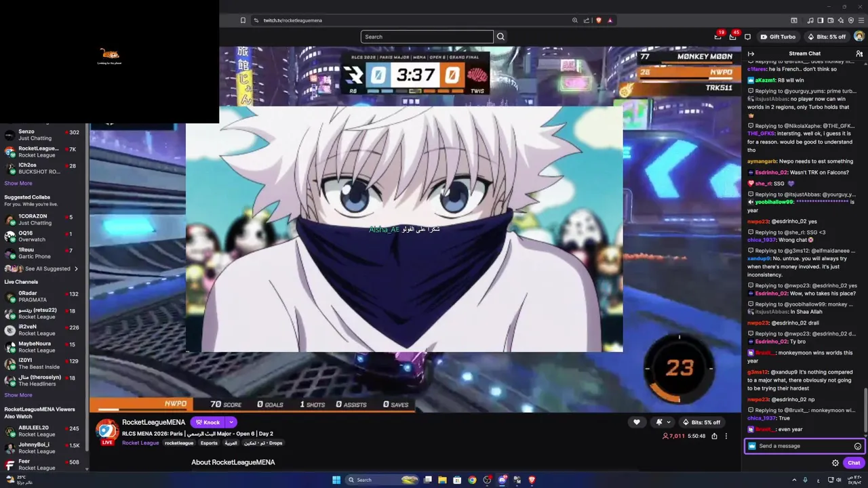This screenshot has width=868, height=488.
Task: Open IZOYI The Beast Inside channel
Action: [x=43, y=363]
